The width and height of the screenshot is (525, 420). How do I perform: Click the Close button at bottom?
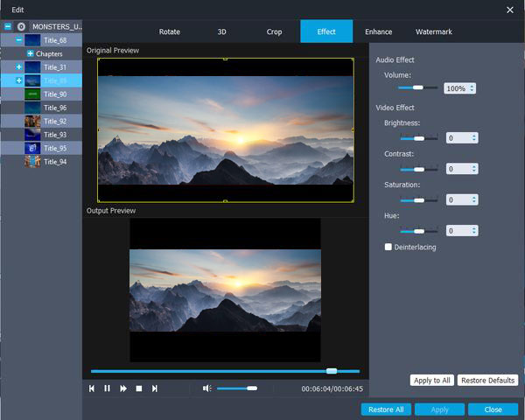[x=493, y=409]
